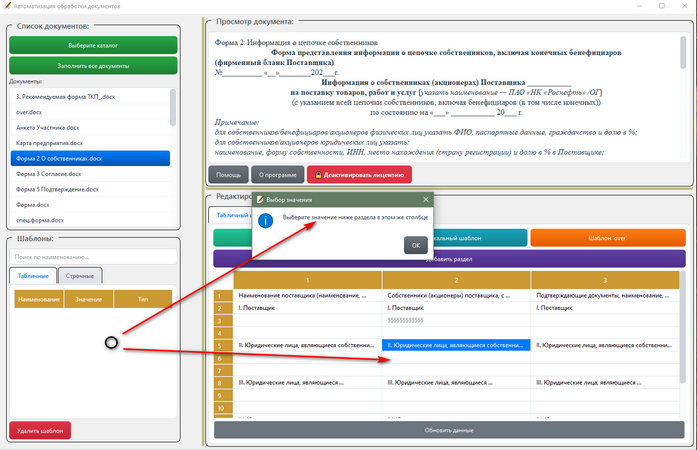Click column header '3' of the table
Screen dimensions: 697x450
605,280
